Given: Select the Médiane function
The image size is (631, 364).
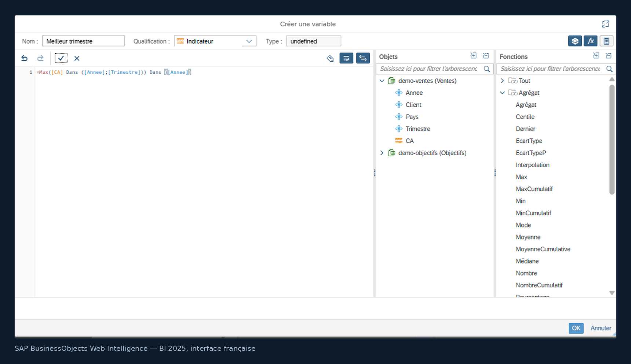Looking at the screenshot, I should 527,261.
